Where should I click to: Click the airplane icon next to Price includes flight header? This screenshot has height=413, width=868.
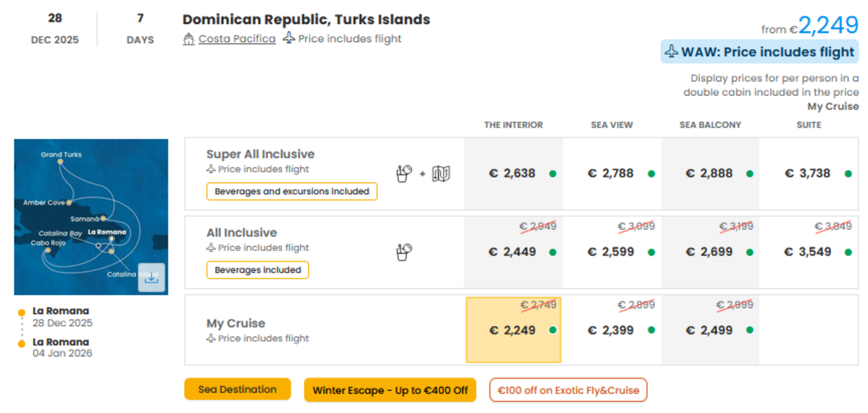click(x=289, y=38)
